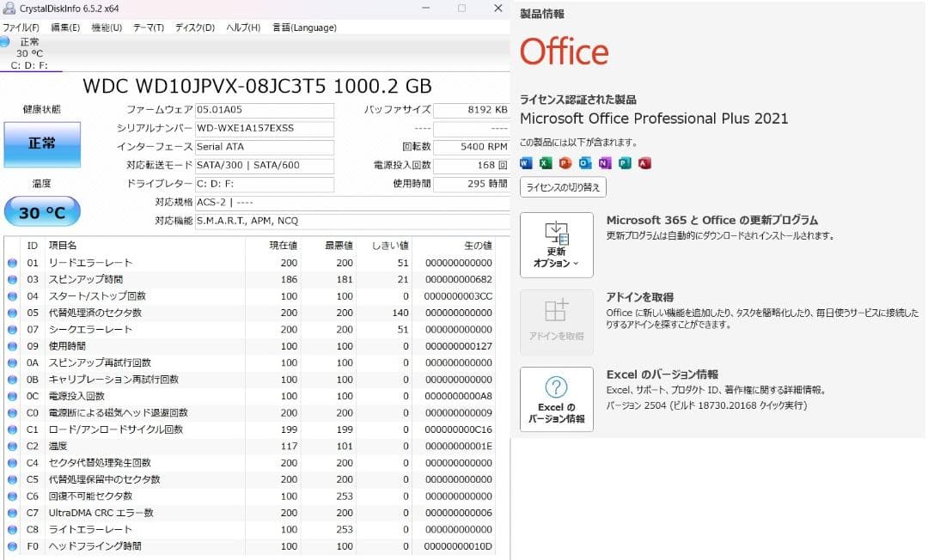Open the 編集(E) menu

tap(65, 27)
